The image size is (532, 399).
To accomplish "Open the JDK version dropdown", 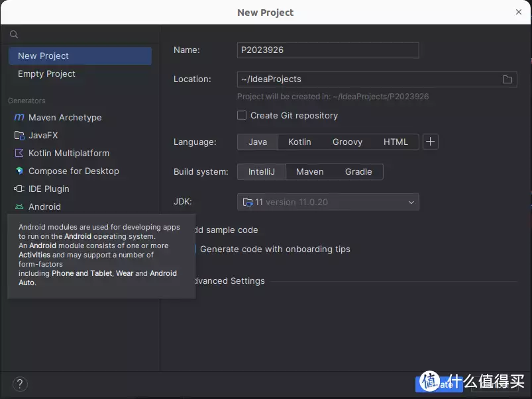I will click(x=328, y=202).
